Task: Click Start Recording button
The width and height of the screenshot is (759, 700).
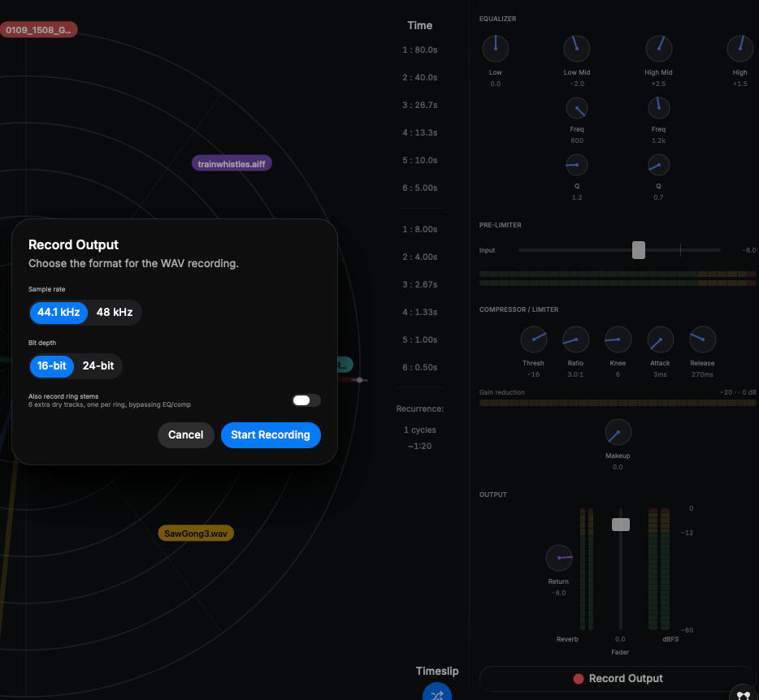Action: click(x=271, y=435)
